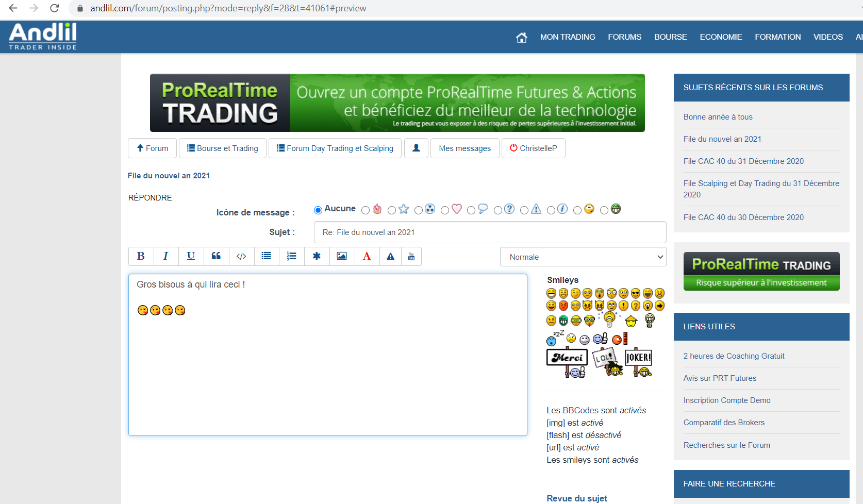
Task: Select the star message icon radio
Action: point(392,210)
